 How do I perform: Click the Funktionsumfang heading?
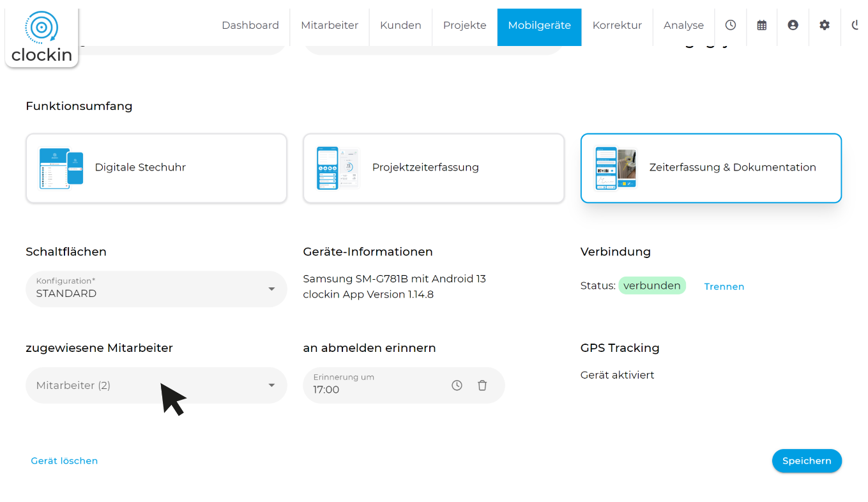(79, 106)
